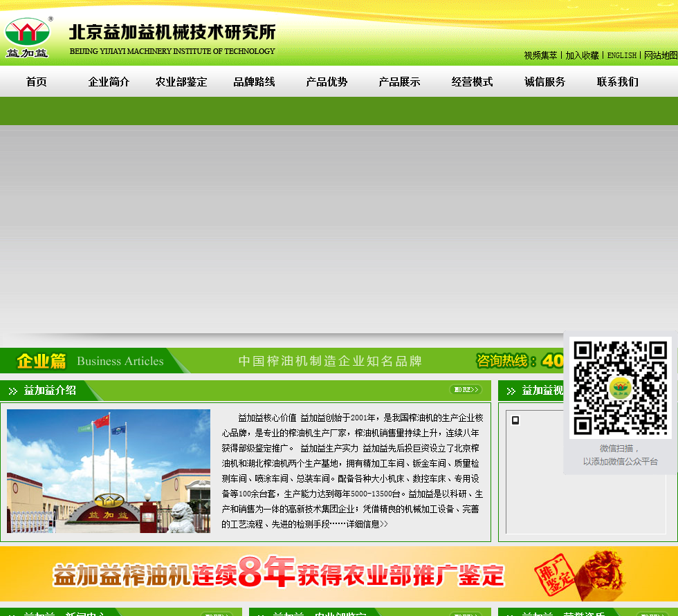Click 加入收藏 link in header
Screen dimensions: 678x616
point(582,55)
